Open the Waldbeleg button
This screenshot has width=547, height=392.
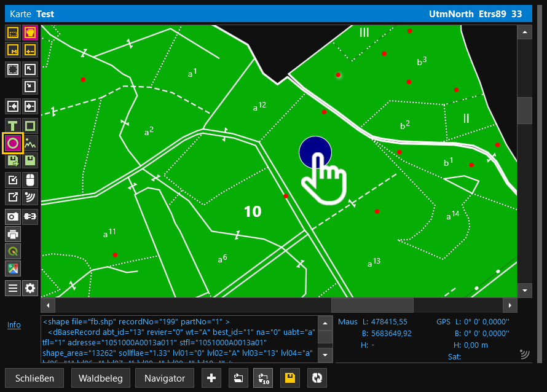point(101,378)
